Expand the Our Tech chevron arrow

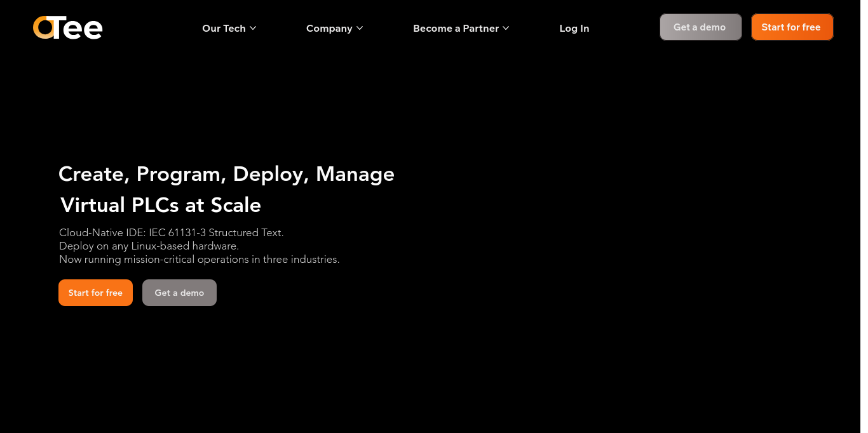click(x=253, y=28)
